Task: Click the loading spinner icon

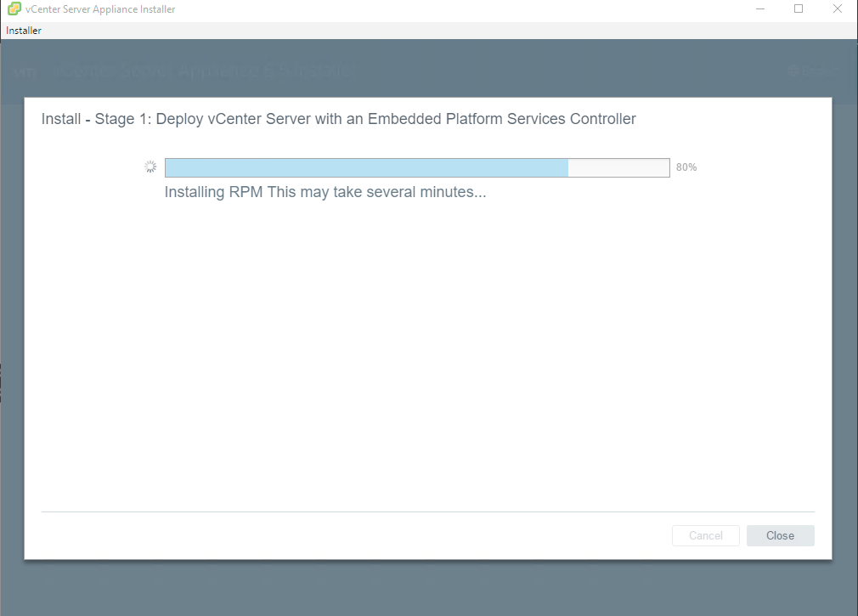Action: point(150,167)
